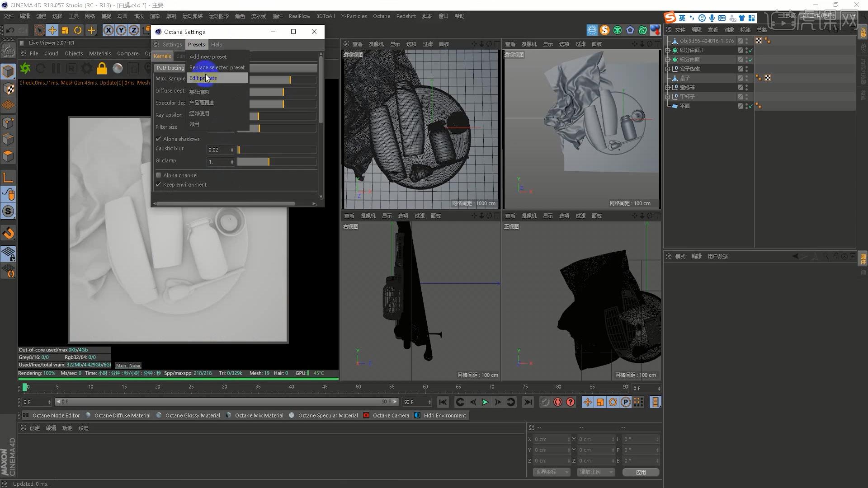The width and height of the screenshot is (868, 488).
Task: Click the Octane settings gear icon
Action: [86, 68]
